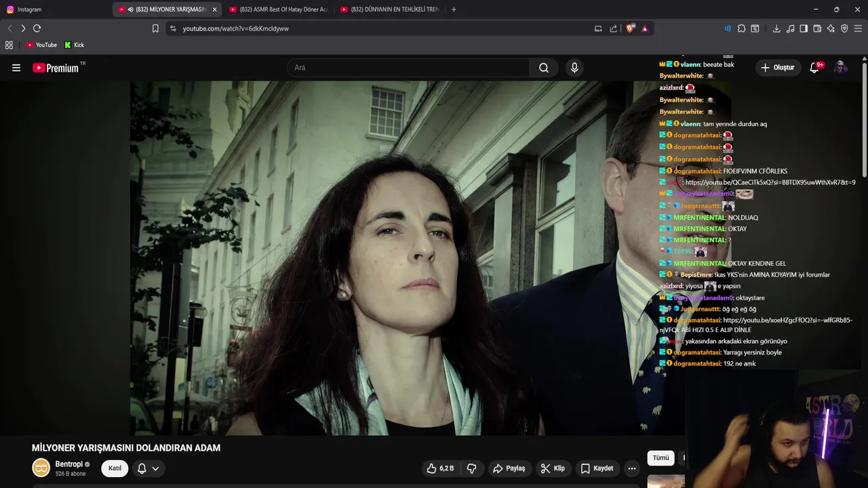
Task: Open the account avatar menu
Action: point(840,68)
